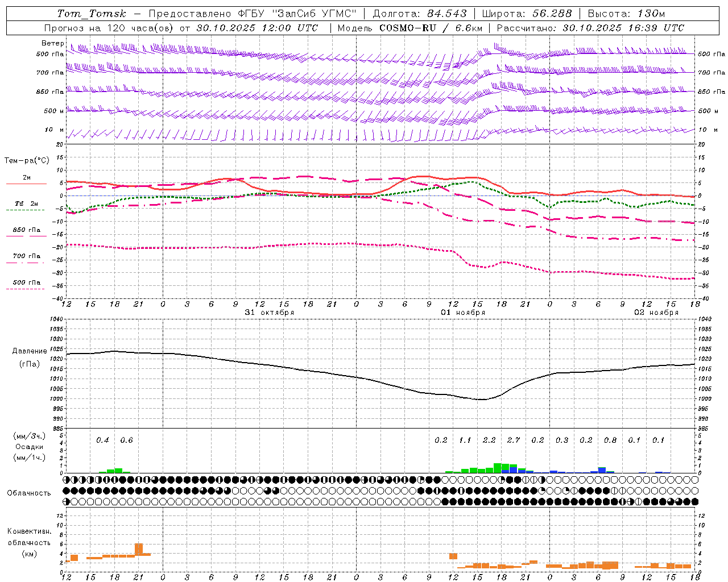The height and width of the screenshot is (582, 728).
Task: Click the "0.6" precipitation value
Action: (x=126, y=440)
